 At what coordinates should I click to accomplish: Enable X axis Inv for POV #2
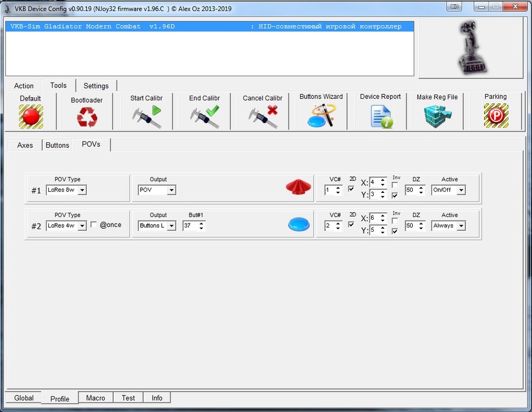395,221
